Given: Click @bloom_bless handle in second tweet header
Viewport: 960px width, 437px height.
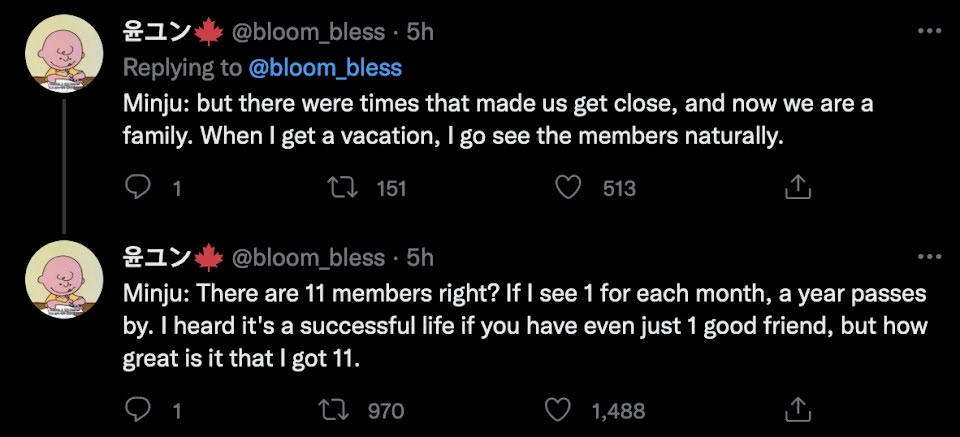Looking at the screenshot, I should pos(308,257).
